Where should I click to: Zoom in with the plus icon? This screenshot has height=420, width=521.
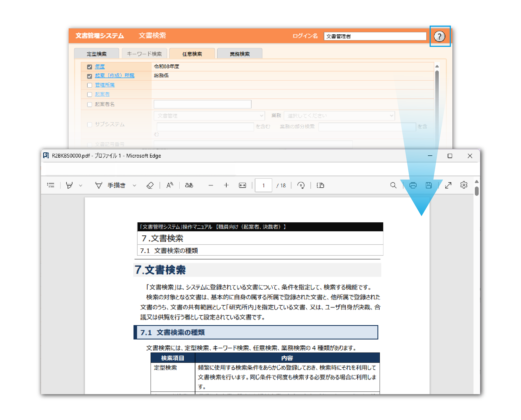click(x=226, y=185)
